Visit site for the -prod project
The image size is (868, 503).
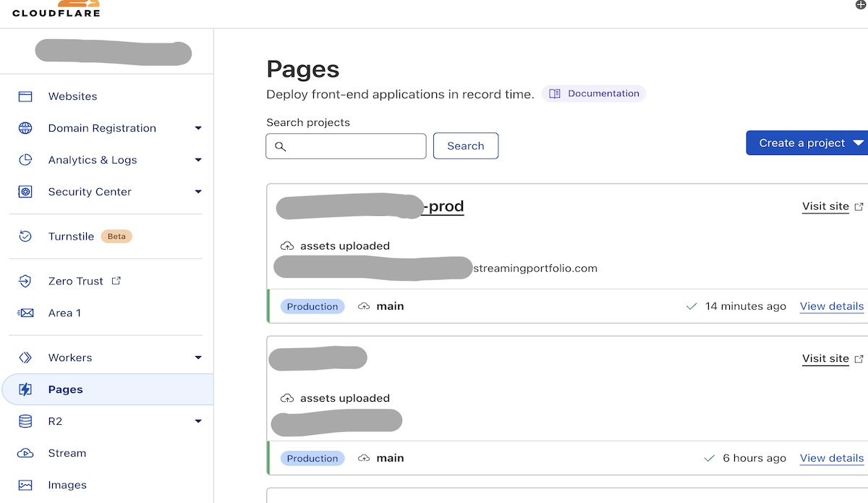click(x=825, y=206)
